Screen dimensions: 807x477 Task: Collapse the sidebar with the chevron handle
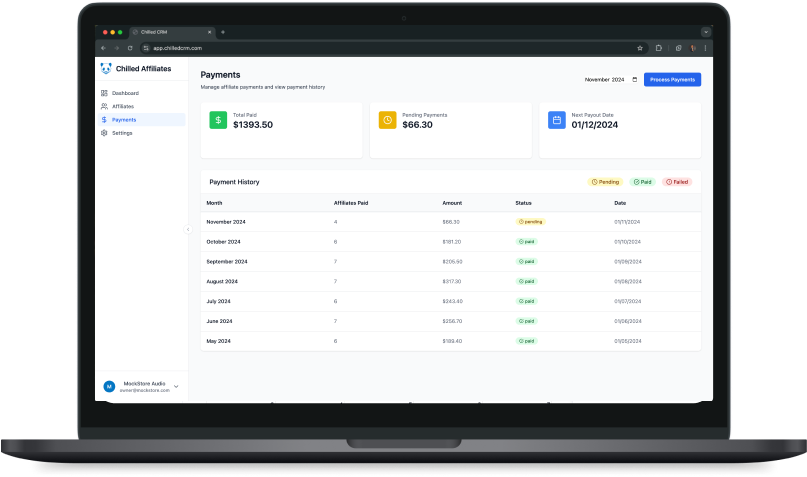188,229
